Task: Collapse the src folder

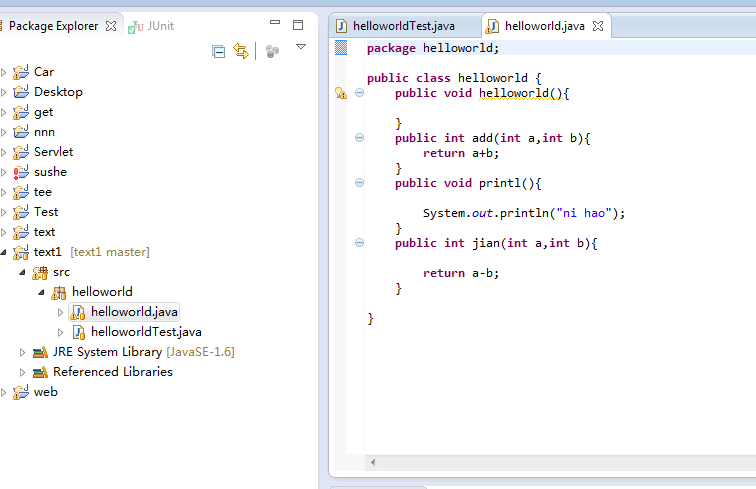Action: pyautogui.click(x=22, y=272)
